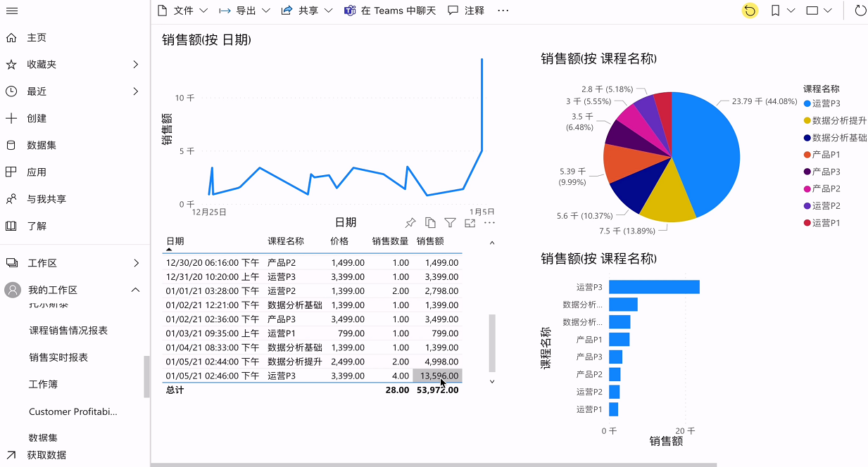Open the table visual filter icon

click(450, 223)
